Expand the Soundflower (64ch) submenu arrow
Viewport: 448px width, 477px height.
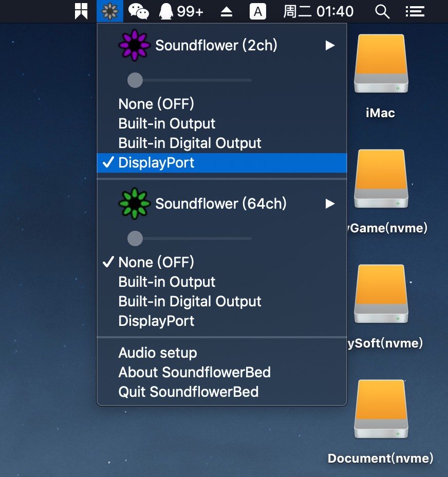[330, 204]
